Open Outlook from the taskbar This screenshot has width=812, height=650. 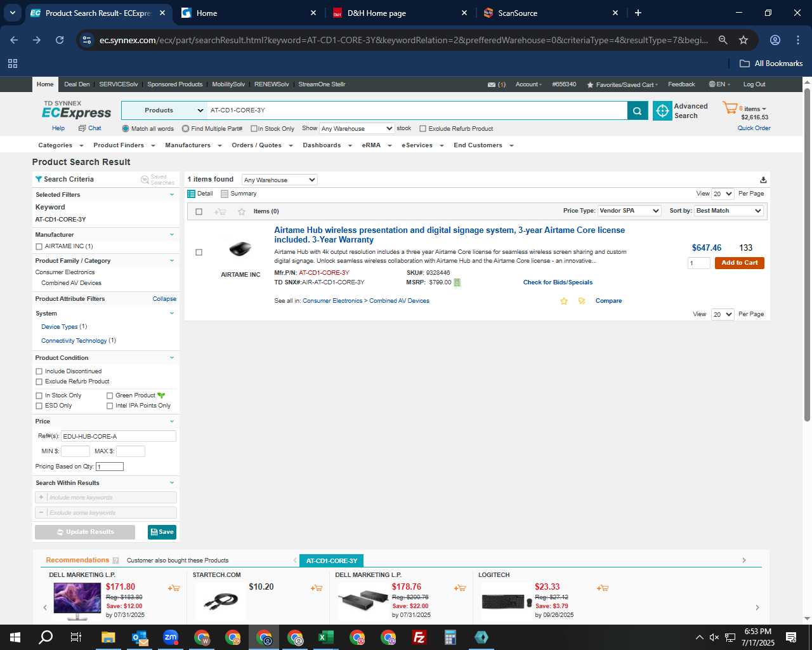pyautogui.click(x=140, y=637)
